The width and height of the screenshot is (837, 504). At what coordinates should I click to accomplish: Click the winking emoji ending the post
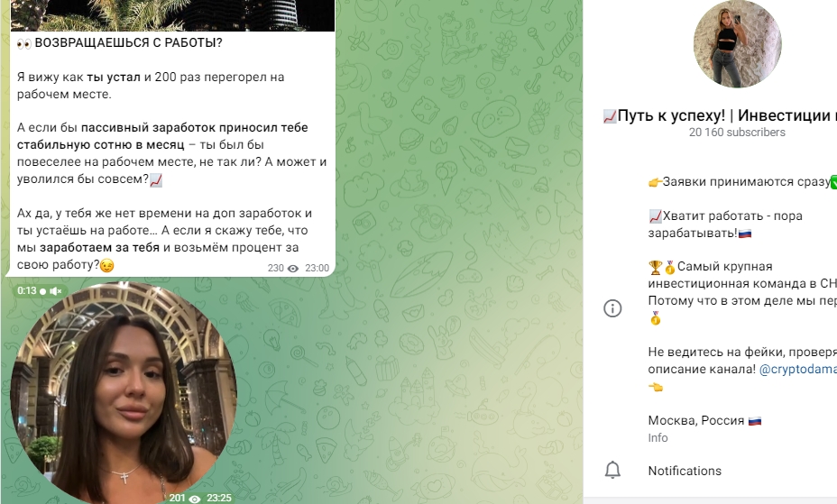(x=107, y=265)
